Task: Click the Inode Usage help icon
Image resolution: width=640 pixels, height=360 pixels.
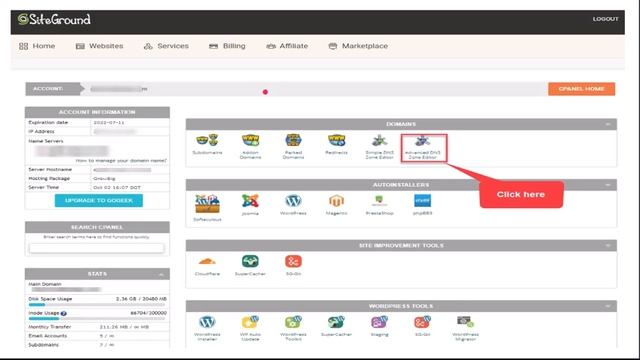Action: 63,313
